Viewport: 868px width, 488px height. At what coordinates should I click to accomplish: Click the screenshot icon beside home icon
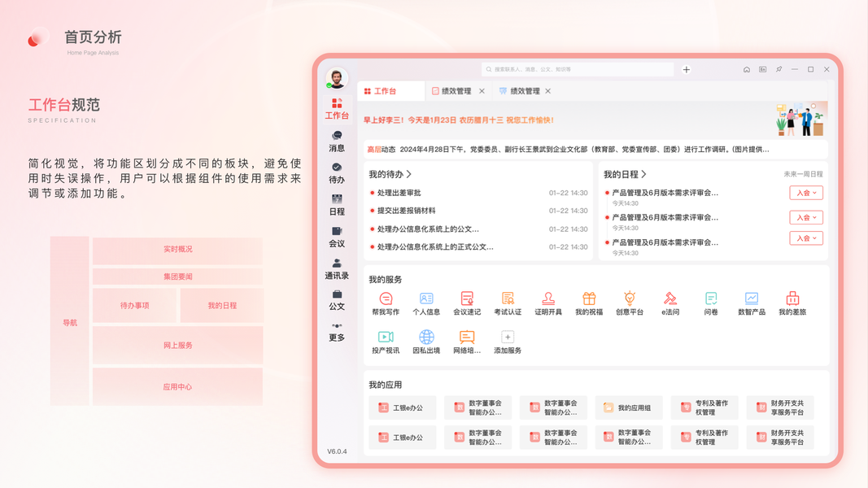coord(763,69)
